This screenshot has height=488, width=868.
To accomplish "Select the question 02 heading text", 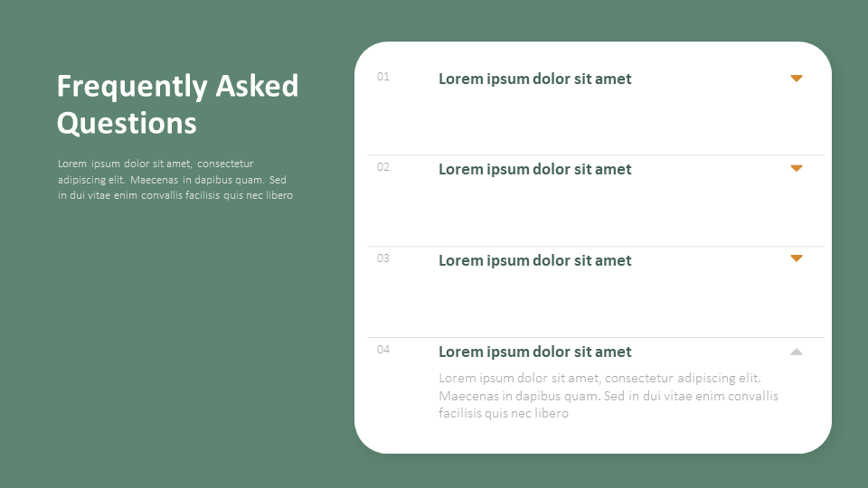I will [534, 169].
